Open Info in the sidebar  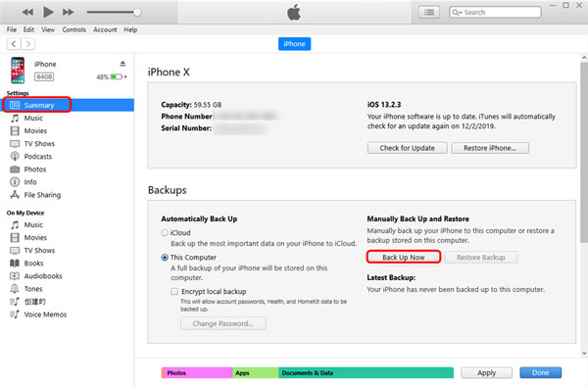tap(68, 182)
